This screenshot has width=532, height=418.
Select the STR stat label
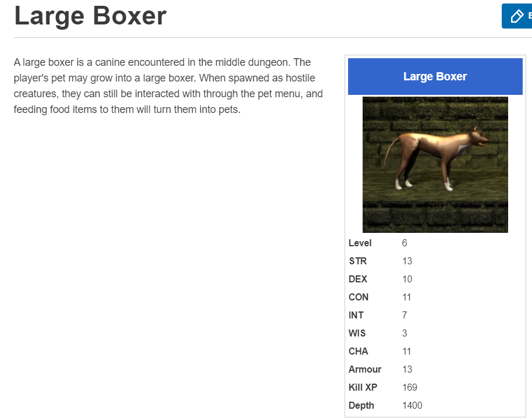(x=357, y=261)
